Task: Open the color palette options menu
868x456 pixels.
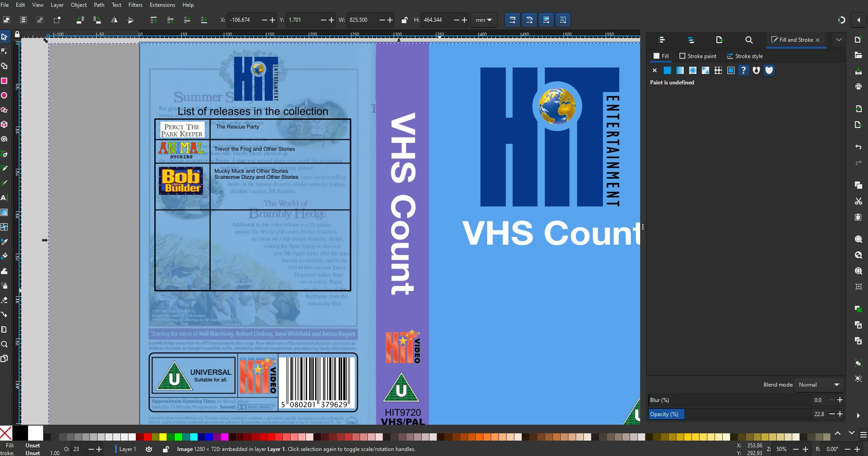Action: [x=863, y=434]
